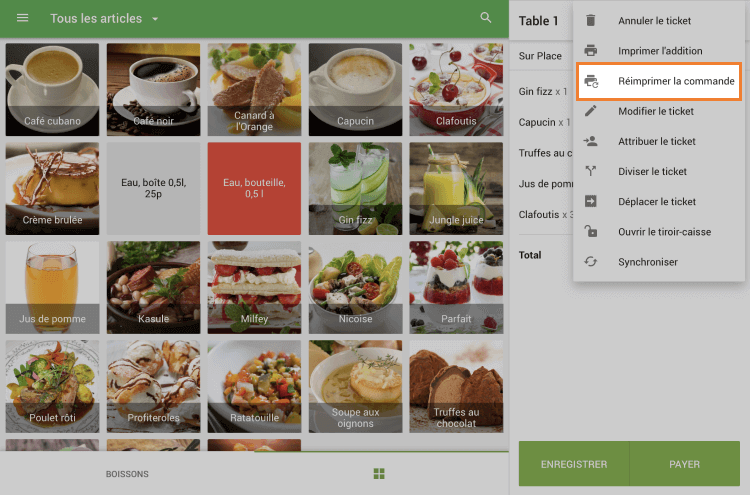The width and height of the screenshot is (750, 495).
Task: Click the printer icon beside Imprimer l'addition
Action: [x=591, y=50]
